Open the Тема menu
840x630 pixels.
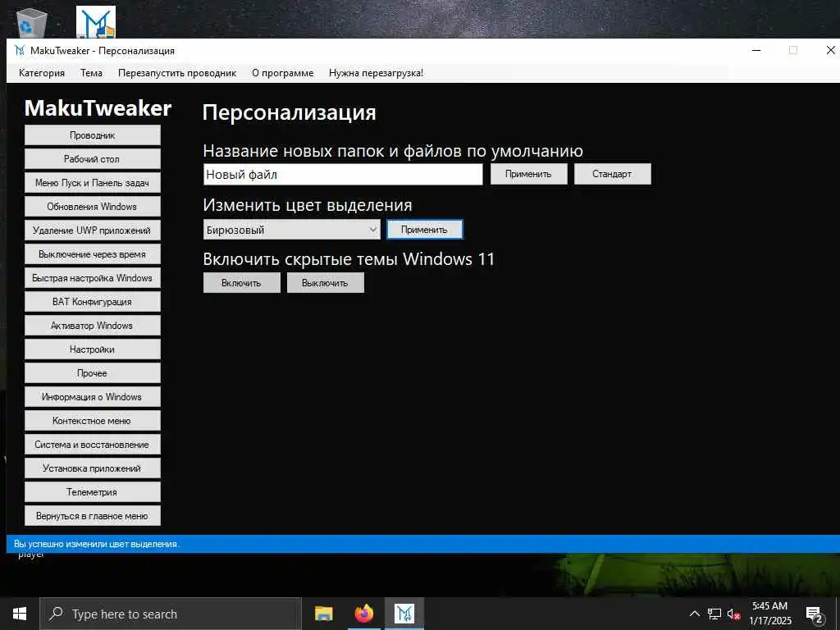[x=91, y=73]
